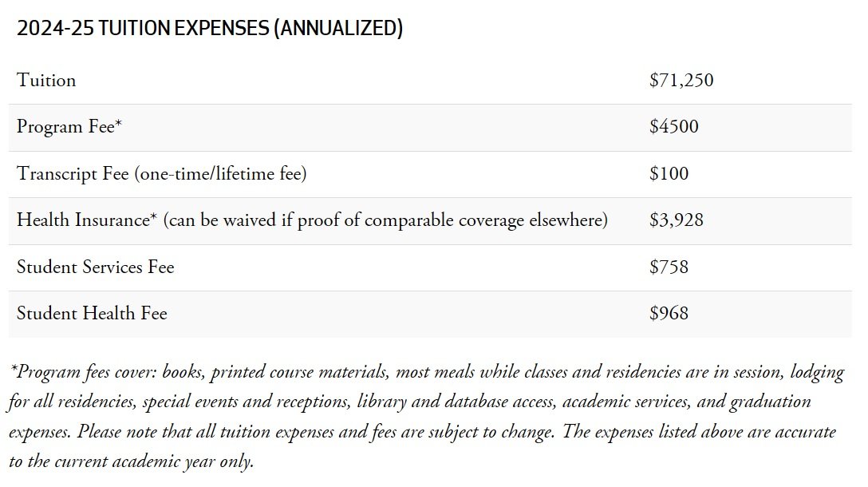The width and height of the screenshot is (868, 487).
Task: Click the $4500 program fee amount
Action: (x=673, y=127)
